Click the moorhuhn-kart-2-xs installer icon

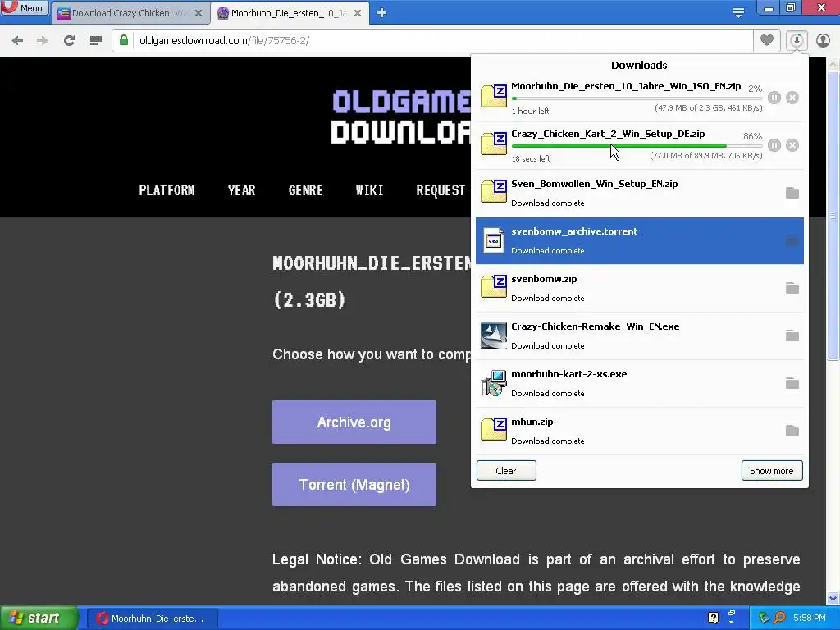click(493, 383)
